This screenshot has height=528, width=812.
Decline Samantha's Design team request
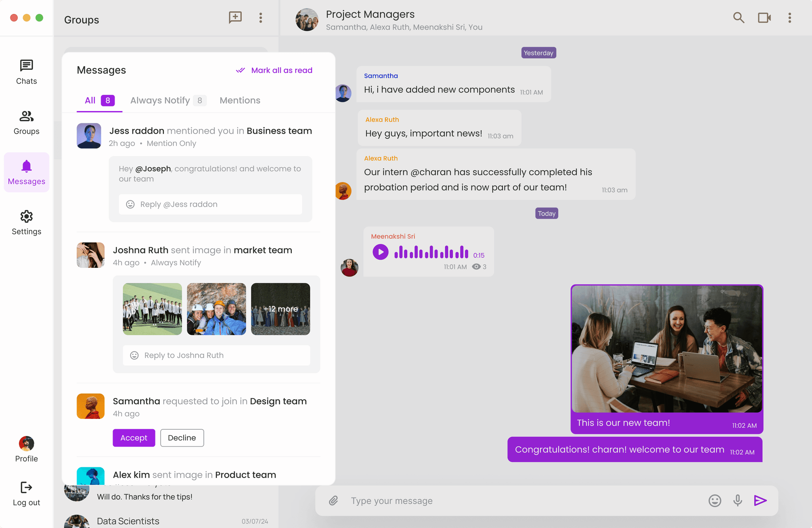[x=182, y=438]
